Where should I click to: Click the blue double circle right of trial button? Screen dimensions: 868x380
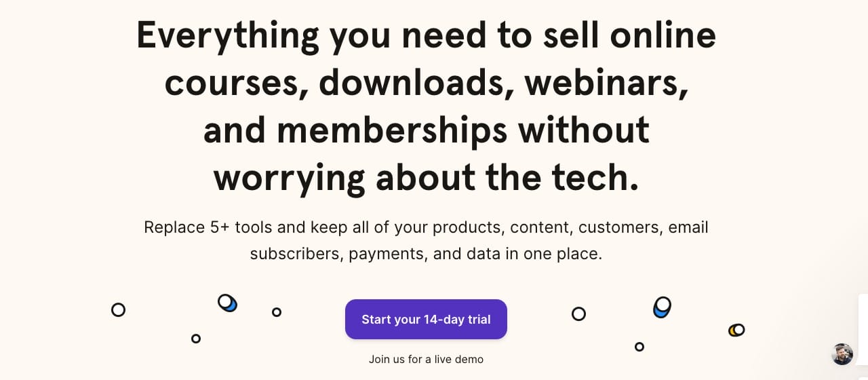pyautogui.click(x=662, y=307)
